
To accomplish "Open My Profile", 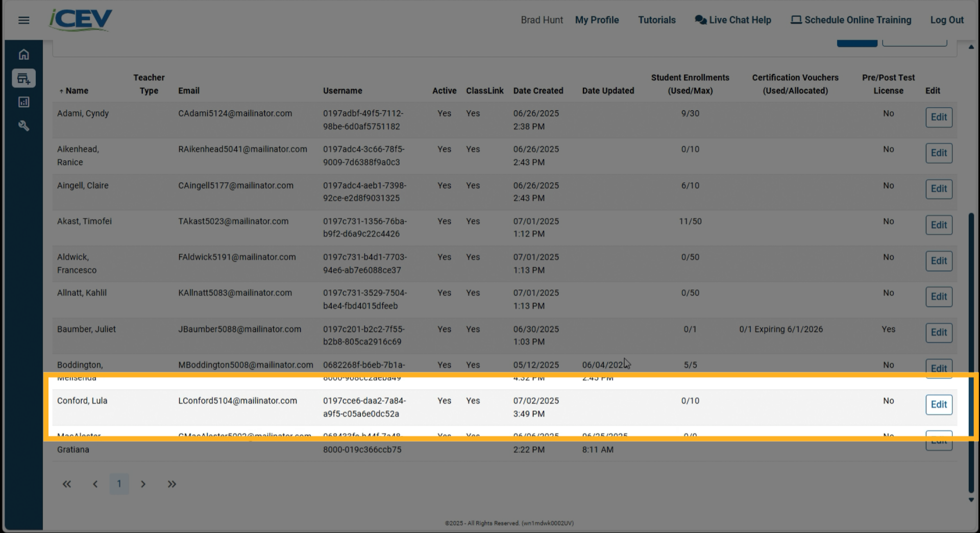I will [597, 20].
